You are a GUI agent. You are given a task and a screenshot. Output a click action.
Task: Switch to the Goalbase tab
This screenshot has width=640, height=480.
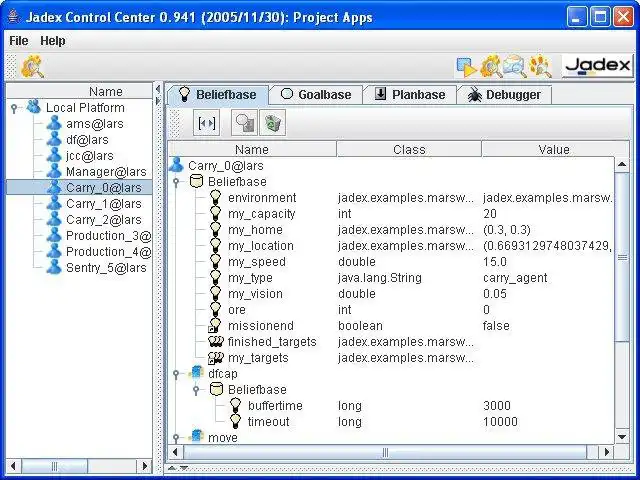[x=316, y=95]
